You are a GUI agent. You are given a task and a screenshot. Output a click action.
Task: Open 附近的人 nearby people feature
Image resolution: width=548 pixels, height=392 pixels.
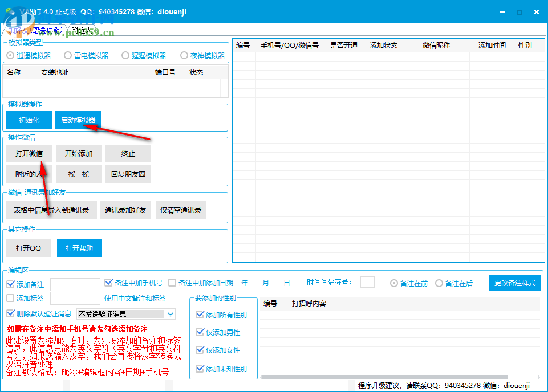pyautogui.click(x=29, y=174)
